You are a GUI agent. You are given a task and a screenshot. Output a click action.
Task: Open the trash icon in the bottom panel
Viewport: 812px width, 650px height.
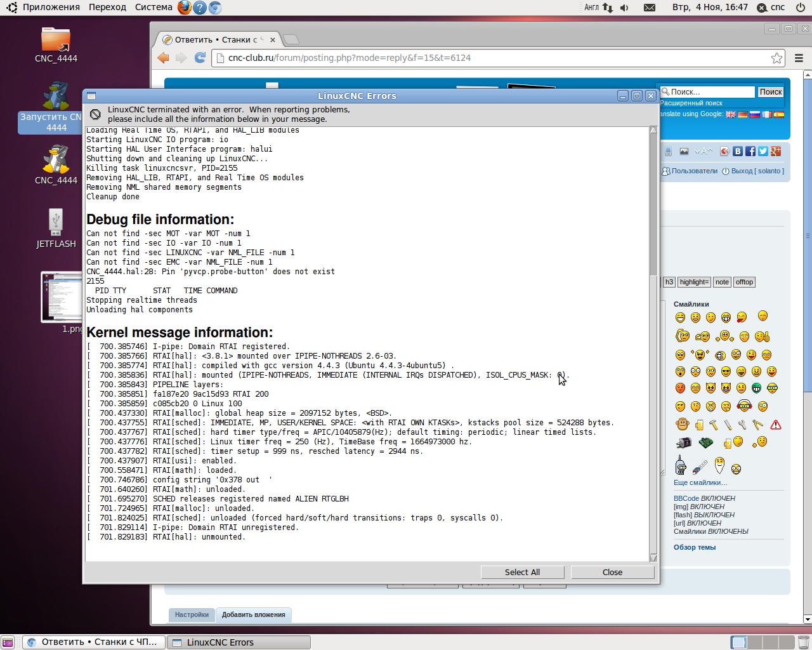point(803,642)
